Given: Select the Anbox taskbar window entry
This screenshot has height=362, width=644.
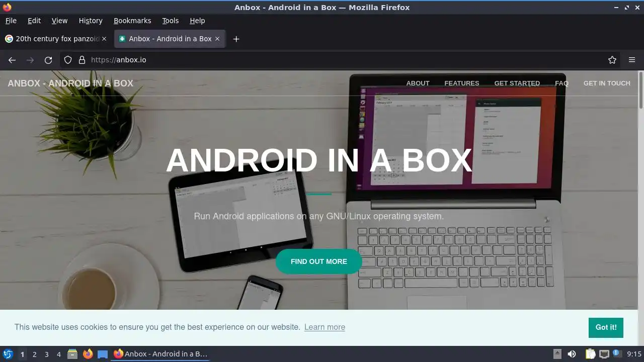Looking at the screenshot, I should pos(161,354).
